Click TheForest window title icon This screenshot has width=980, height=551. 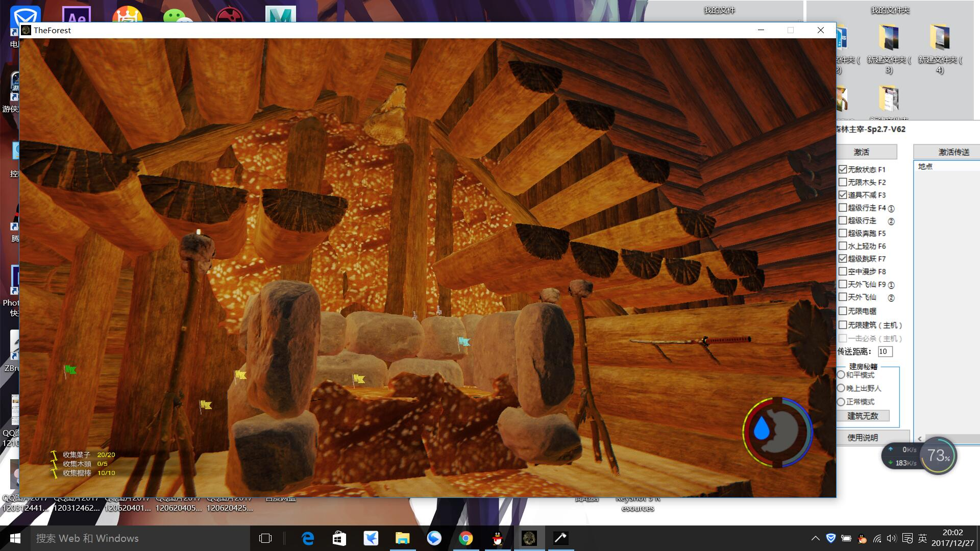click(x=27, y=30)
